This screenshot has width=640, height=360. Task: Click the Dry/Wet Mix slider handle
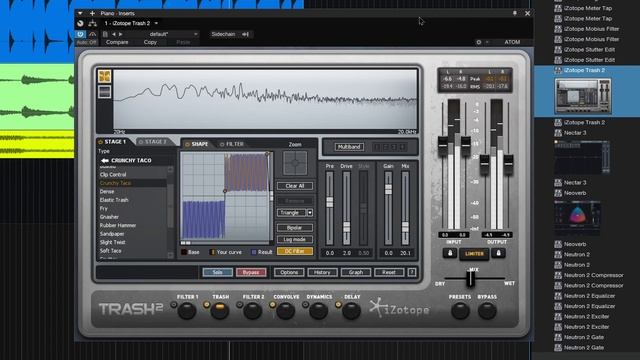pyautogui.click(x=471, y=279)
